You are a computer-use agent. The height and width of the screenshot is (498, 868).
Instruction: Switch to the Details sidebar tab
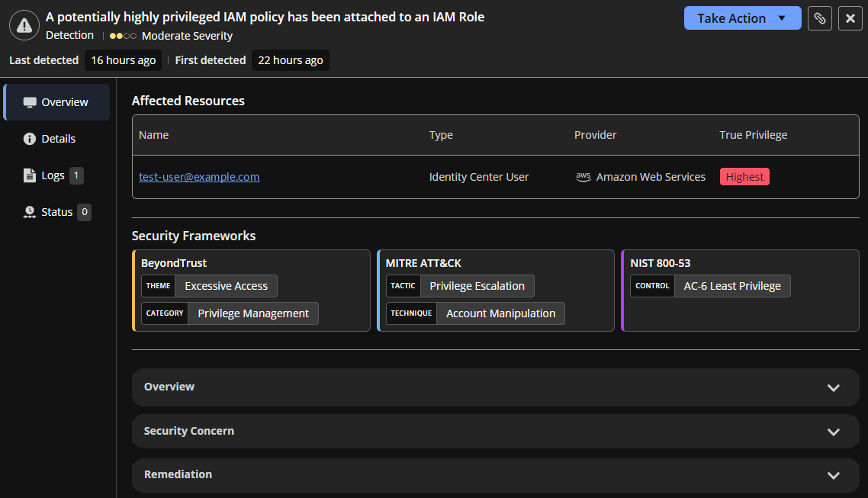click(x=57, y=139)
